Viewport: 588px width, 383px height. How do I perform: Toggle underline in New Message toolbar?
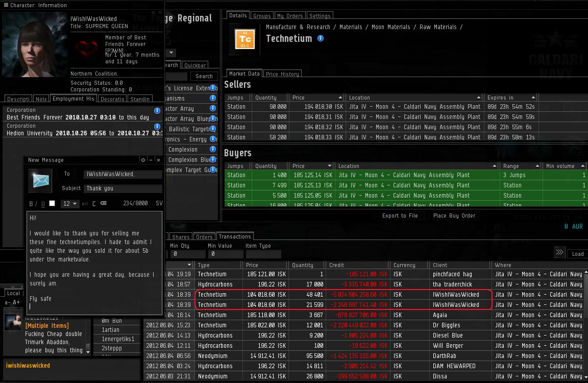[43, 204]
